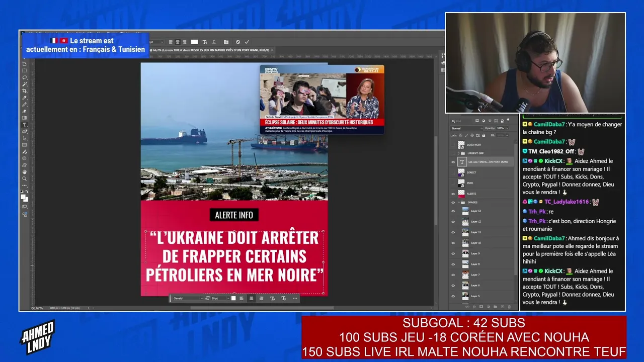Hide Layer 8
644x362 pixels.
pyautogui.click(x=453, y=264)
